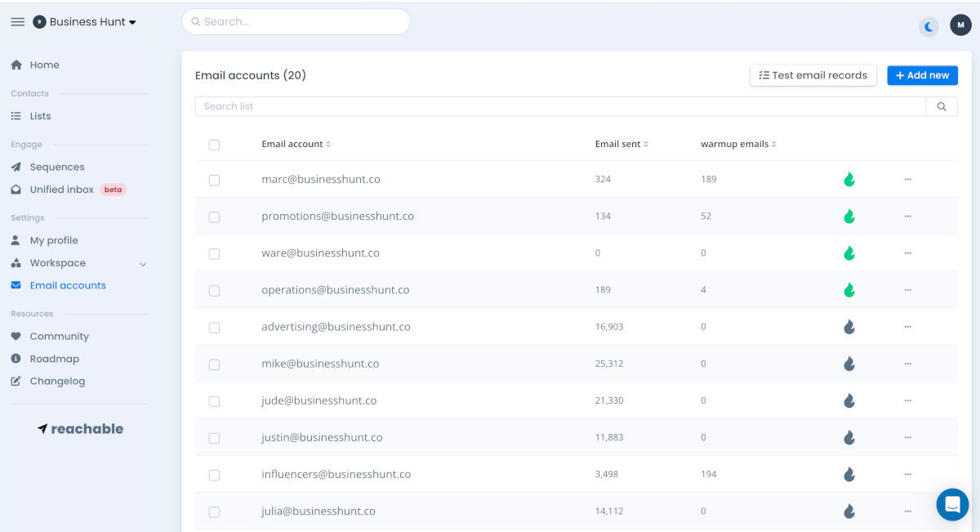Open the Business Hunt workspace dropdown
Image resolution: width=980 pixels, height=532 pixels.
pyautogui.click(x=85, y=22)
